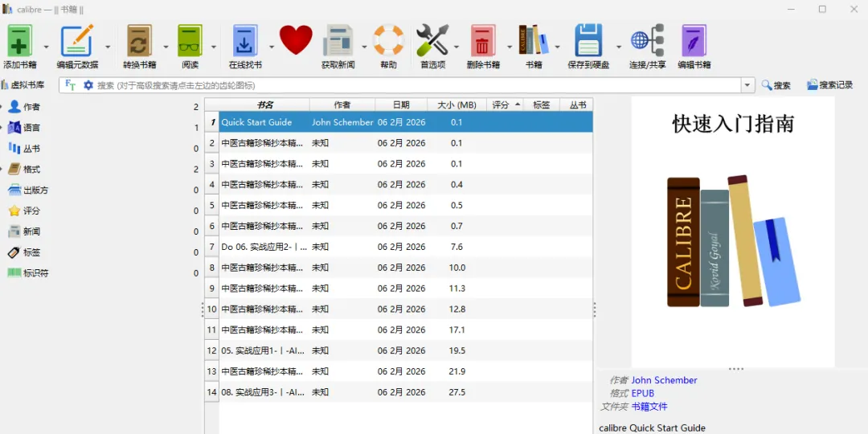This screenshot has height=434, width=868.
Task: Click into the search input field
Action: tap(418, 85)
